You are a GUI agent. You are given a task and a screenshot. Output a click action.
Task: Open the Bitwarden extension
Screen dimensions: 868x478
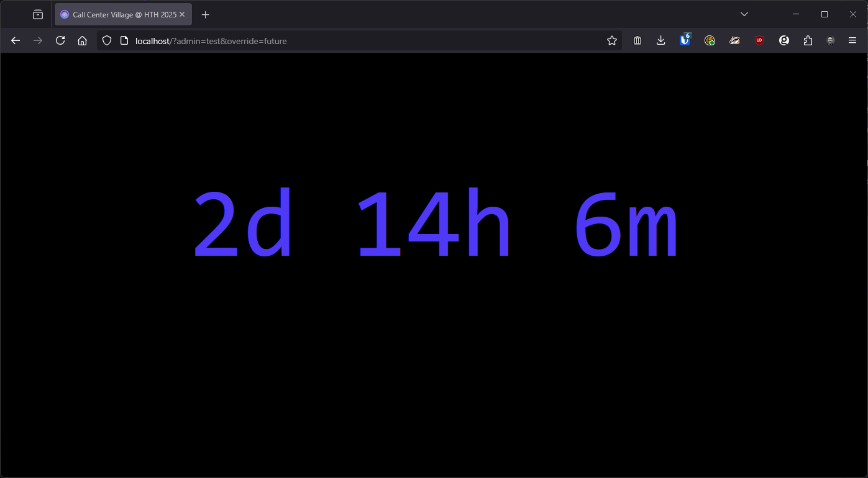(x=685, y=40)
